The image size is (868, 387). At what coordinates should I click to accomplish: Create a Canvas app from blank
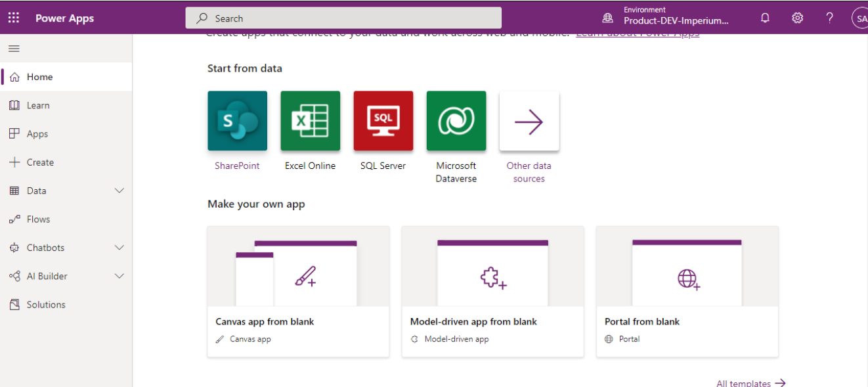(x=298, y=292)
